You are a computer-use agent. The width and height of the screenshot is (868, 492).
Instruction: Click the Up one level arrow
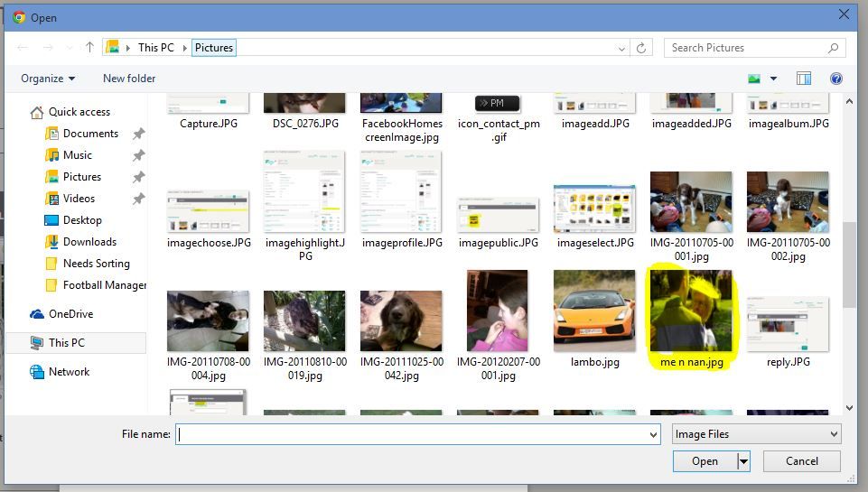click(x=89, y=48)
